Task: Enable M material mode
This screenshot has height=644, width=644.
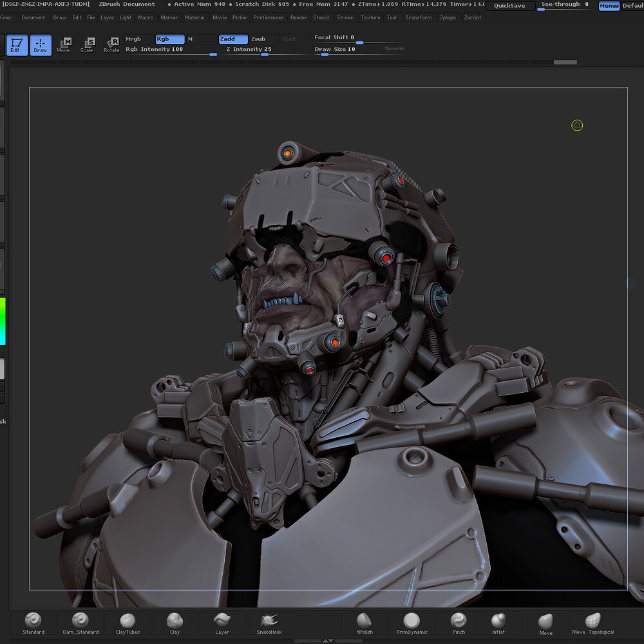Action: coord(201,39)
